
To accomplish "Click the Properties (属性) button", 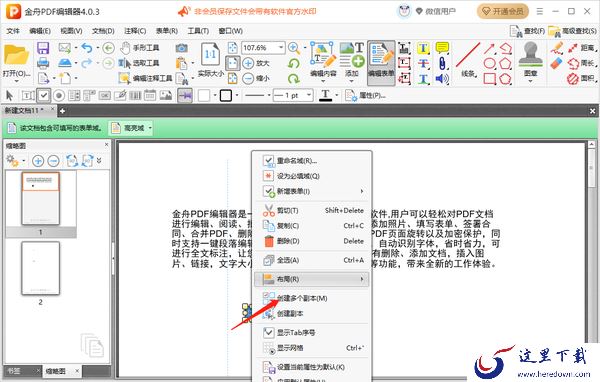I will coord(365,95).
